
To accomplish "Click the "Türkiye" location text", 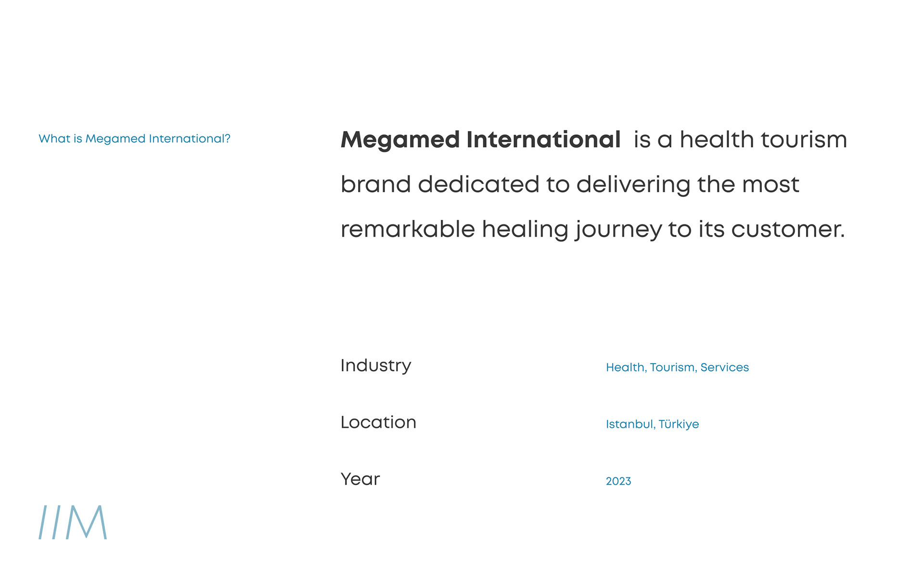I will 679,424.
